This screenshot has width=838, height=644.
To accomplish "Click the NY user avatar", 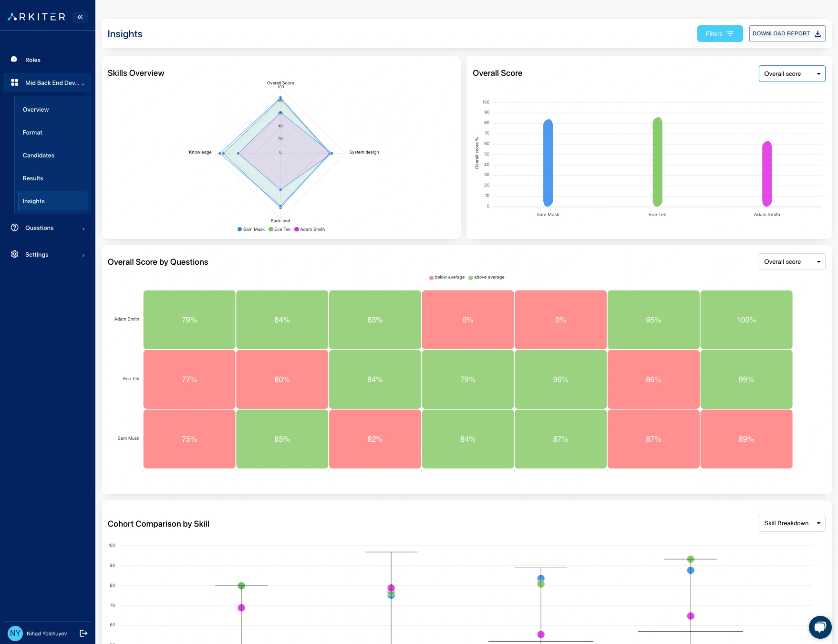I will pyautogui.click(x=15, y=633).
